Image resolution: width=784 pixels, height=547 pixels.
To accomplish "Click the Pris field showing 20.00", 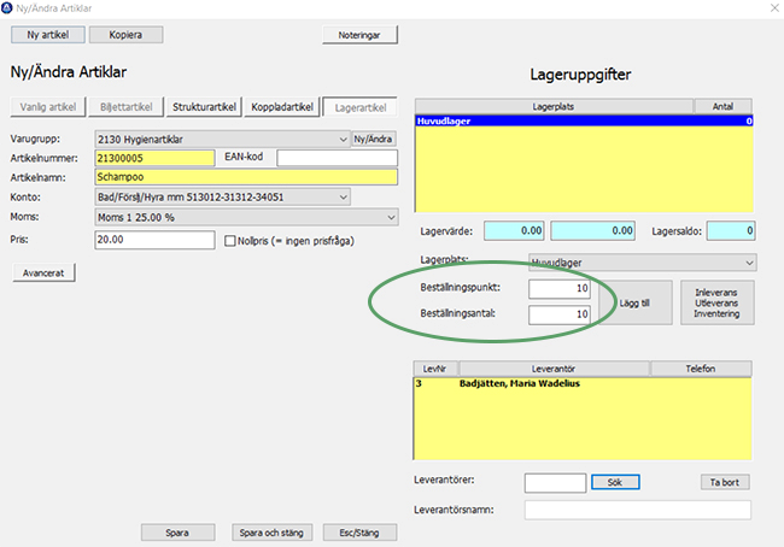I will [x=155, y=240].
